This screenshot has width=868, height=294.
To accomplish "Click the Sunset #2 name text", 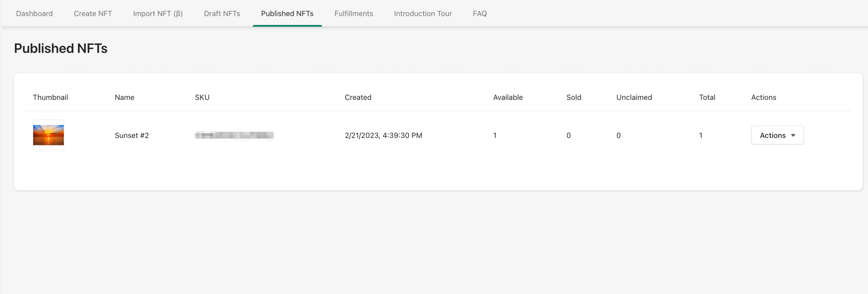I will click(x=131, y=135).
